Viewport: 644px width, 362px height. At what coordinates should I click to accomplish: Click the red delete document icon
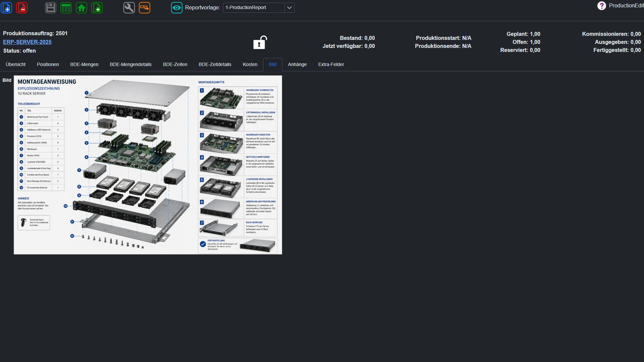[x=22, y=7]
